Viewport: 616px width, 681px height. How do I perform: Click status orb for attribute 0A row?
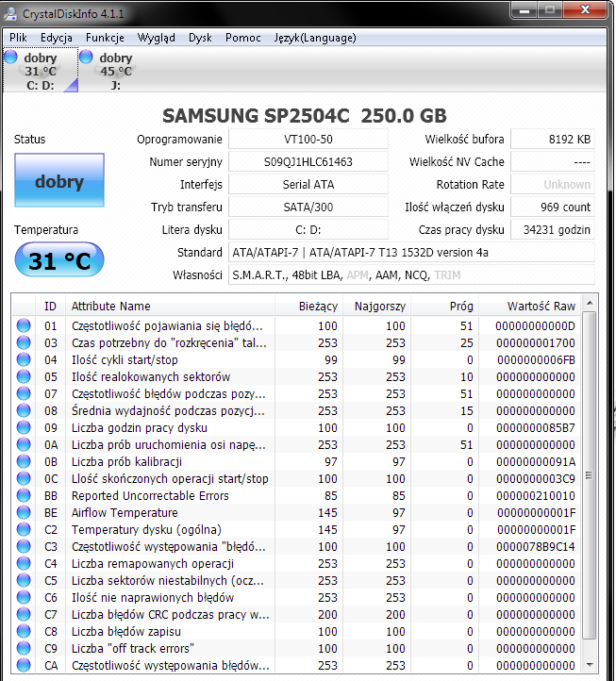point(24,444)
